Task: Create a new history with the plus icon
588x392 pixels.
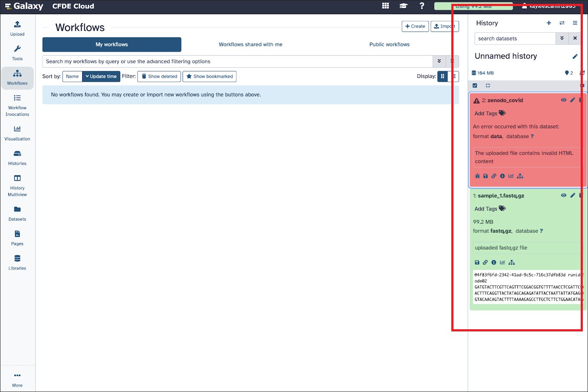Action: coord(548,23)
